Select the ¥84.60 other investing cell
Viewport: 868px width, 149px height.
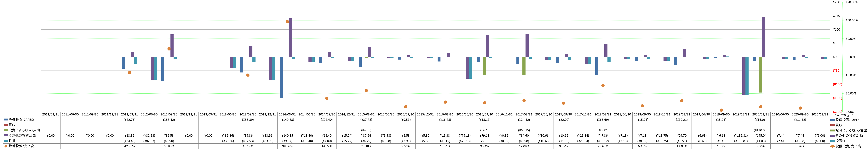pos(524,136)
